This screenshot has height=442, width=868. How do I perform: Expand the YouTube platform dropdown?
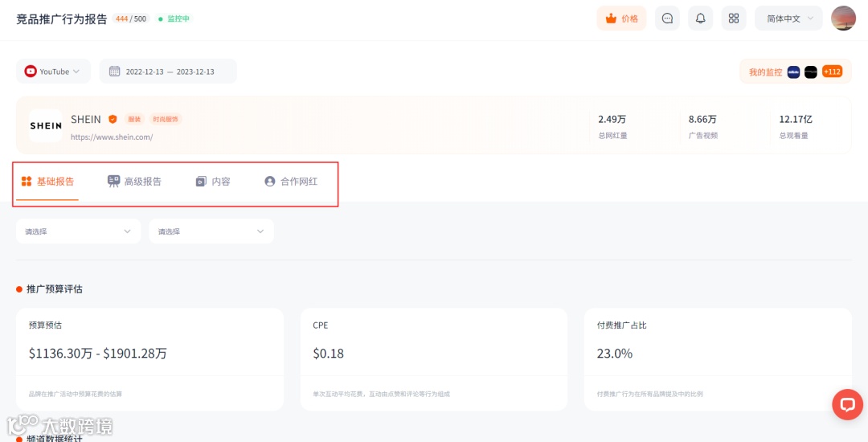click(x=53, y=72)
